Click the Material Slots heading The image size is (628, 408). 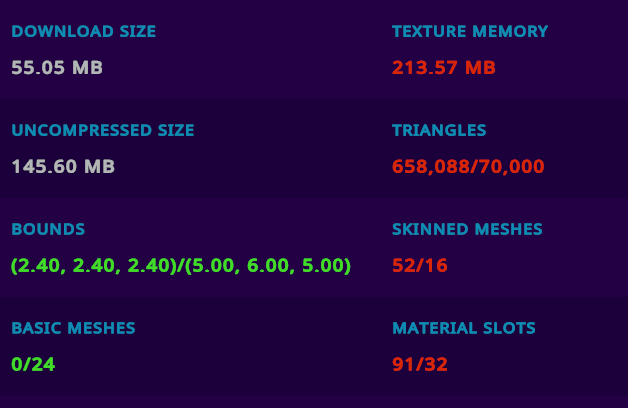pos(464,328)
